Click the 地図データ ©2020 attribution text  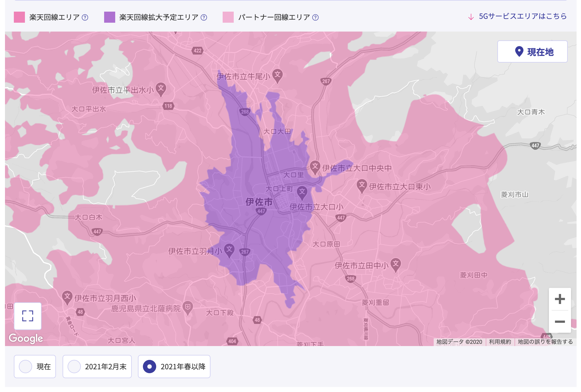click(x=459, y=342)
